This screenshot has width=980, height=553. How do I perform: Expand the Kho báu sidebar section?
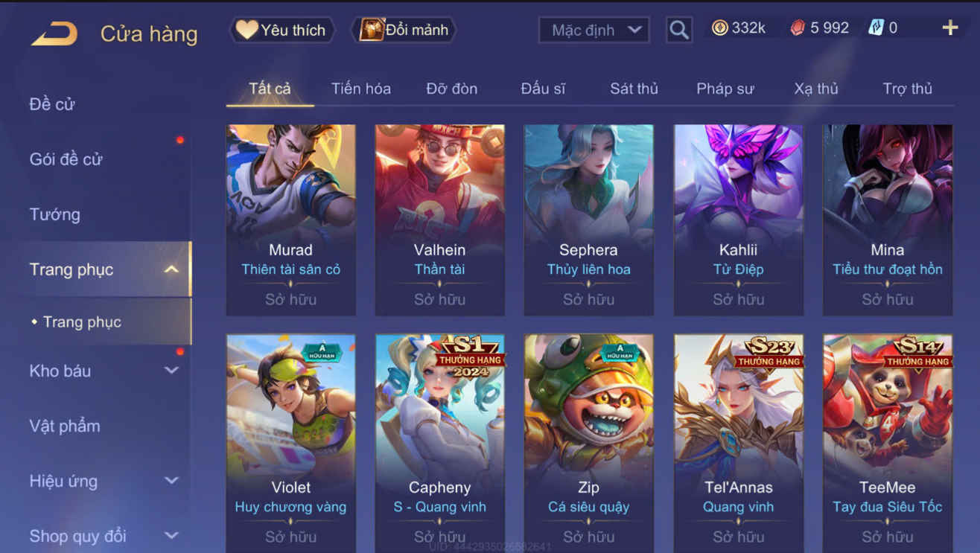tap(171, 371)
